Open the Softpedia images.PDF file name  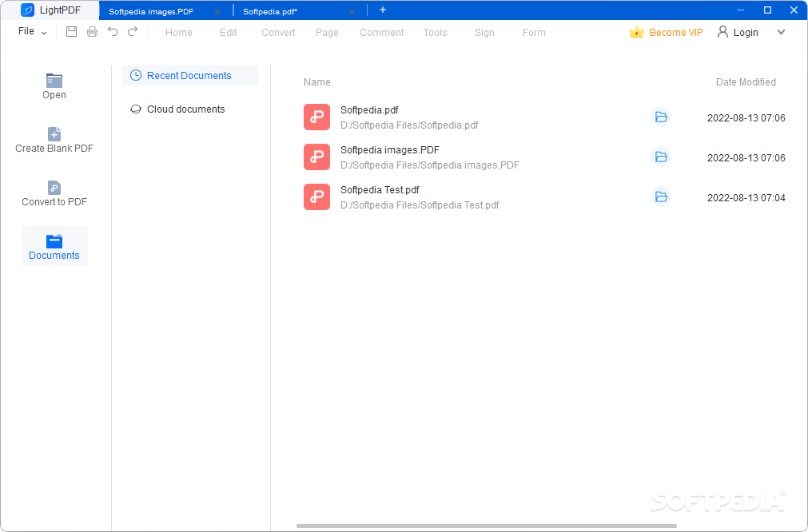tap(390, 150)
